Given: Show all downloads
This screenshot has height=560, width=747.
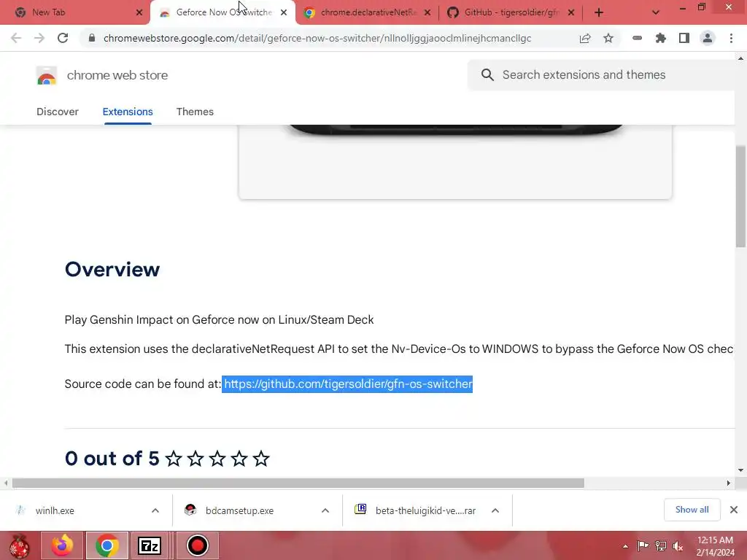Looking at the screenshot, I should click(x=692, y=510).
